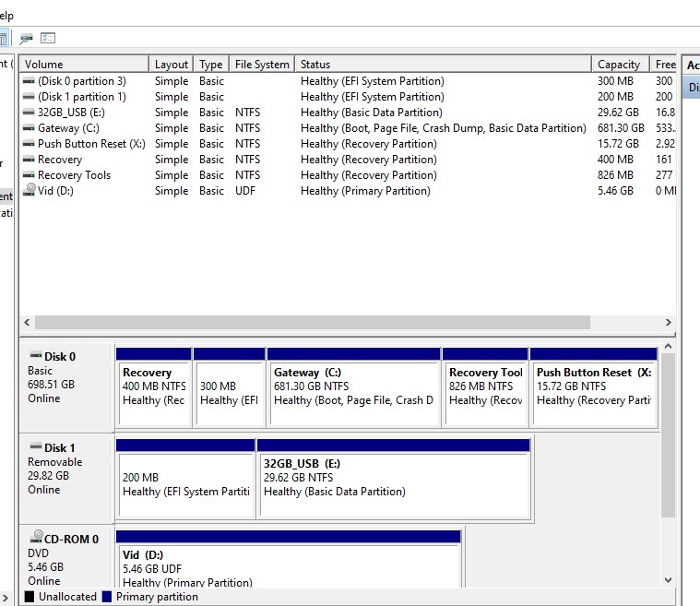Click the Primary partition blue legend swatch
This screenshot has width=700, height=606.
click(x=107, y=597)
